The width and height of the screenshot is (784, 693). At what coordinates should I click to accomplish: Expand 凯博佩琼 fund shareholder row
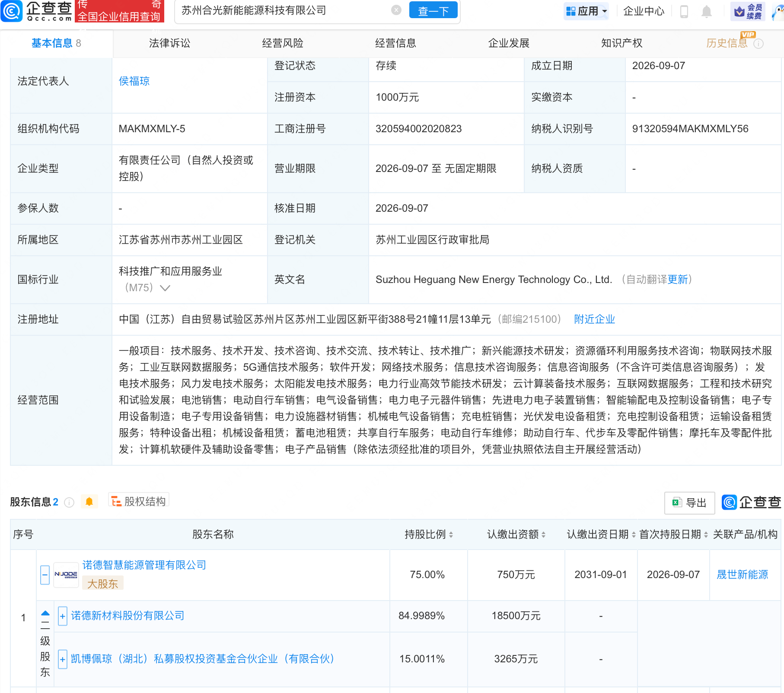63,659
